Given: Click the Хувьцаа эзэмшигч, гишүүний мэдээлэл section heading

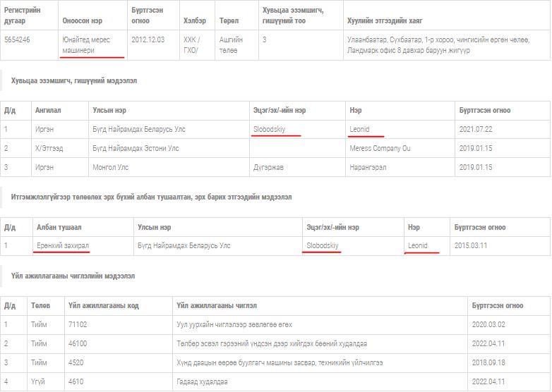Looking at the screenshot, I should point(74,81).
